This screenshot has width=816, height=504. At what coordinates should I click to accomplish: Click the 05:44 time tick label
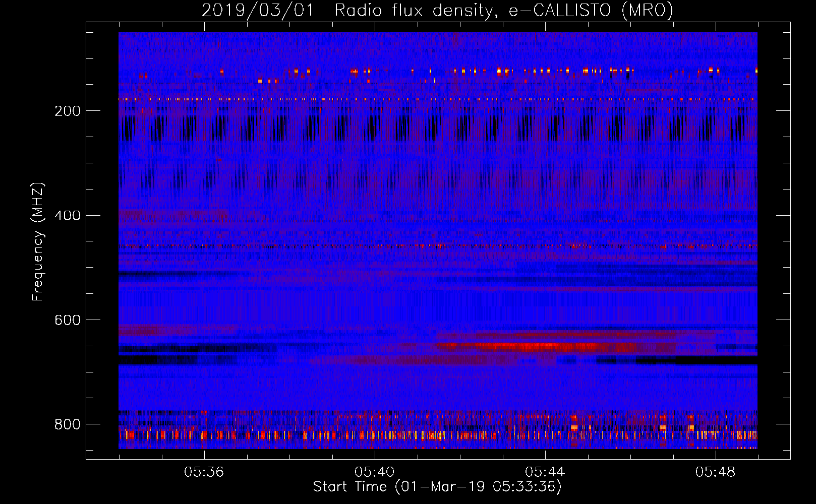(545, 472)
